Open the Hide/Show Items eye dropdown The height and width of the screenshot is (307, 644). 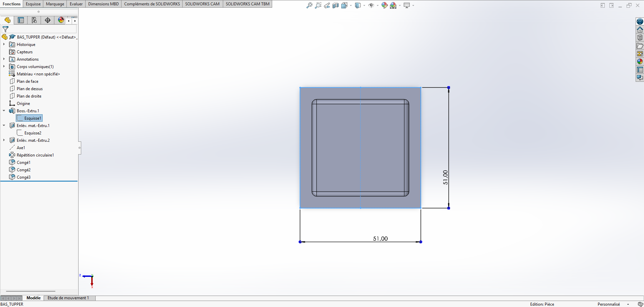[x=378, y=5]
